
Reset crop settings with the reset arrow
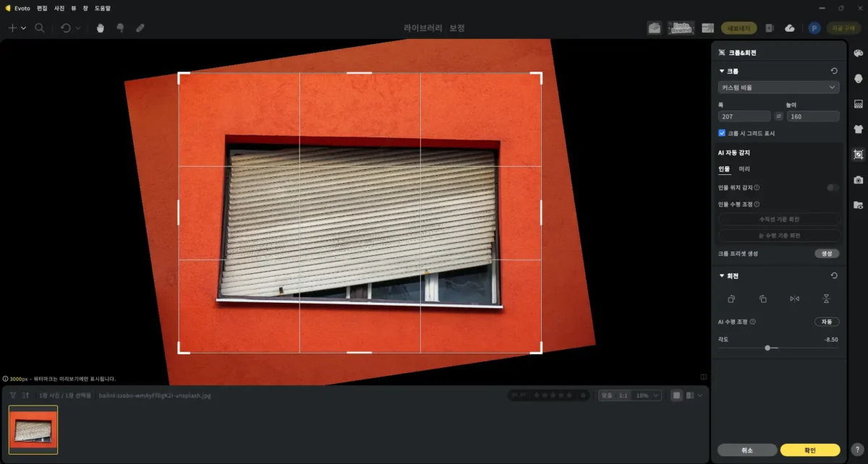[x=834, y=72]
